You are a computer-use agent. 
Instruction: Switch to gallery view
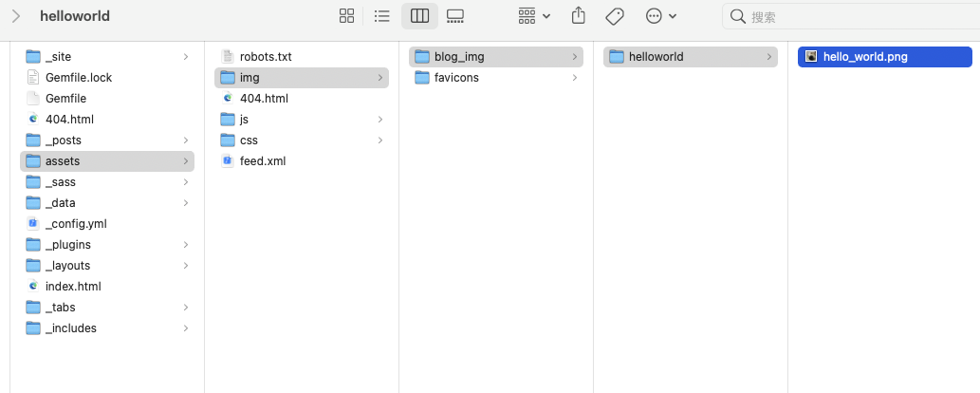(455, 16)
